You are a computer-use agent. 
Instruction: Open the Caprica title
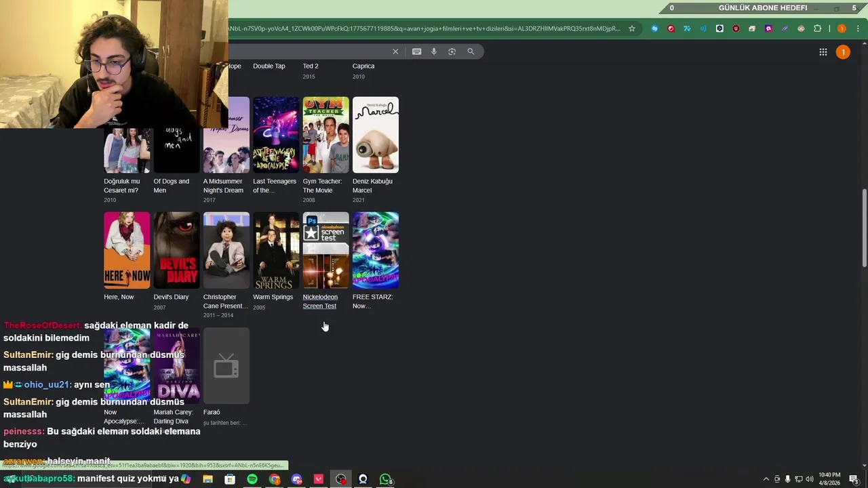pyautogui.click(x=363, y=66)
